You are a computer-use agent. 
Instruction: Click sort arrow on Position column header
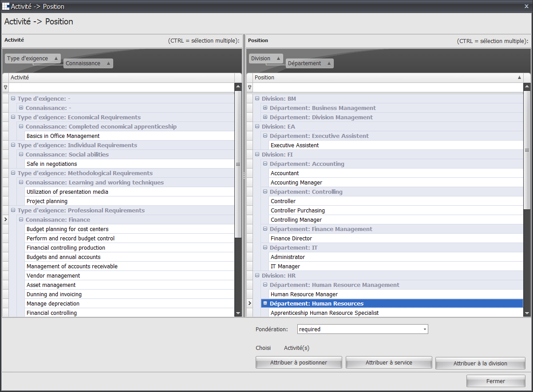coord(519,78)
